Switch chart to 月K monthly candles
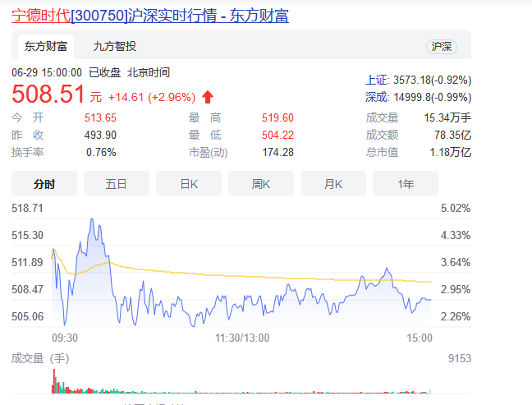 [x=332, y=183]
